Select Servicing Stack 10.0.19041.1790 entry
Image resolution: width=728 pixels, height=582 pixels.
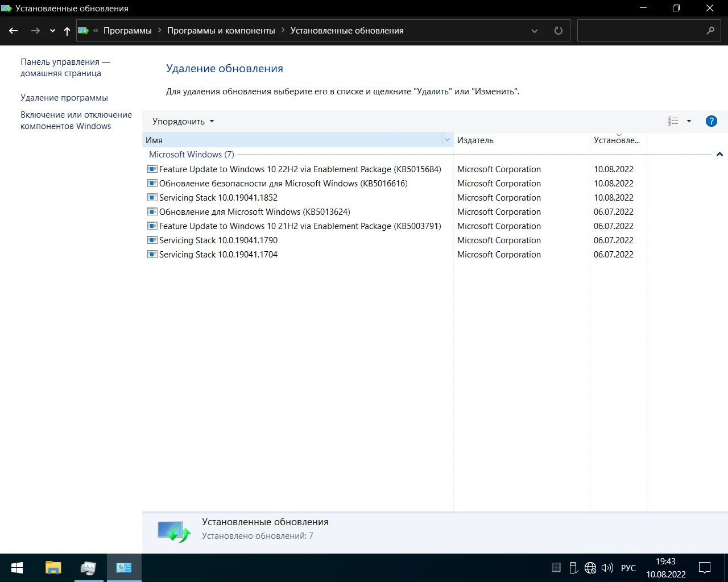(218, 240)
